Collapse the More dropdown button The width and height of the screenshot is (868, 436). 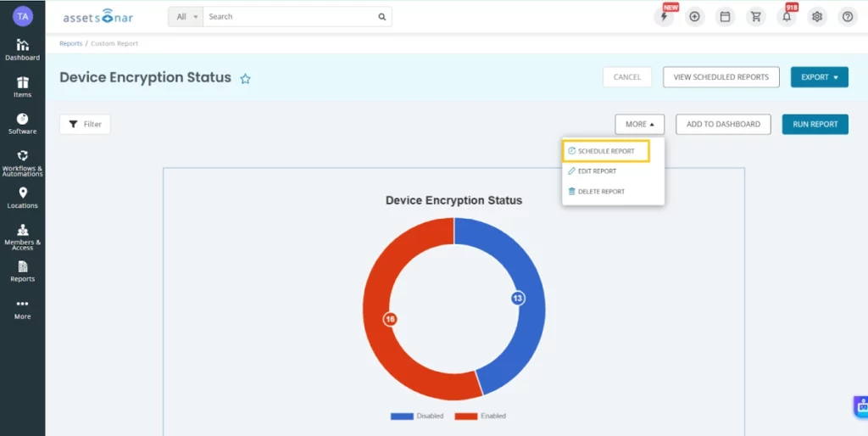click(x=639, y=125)
